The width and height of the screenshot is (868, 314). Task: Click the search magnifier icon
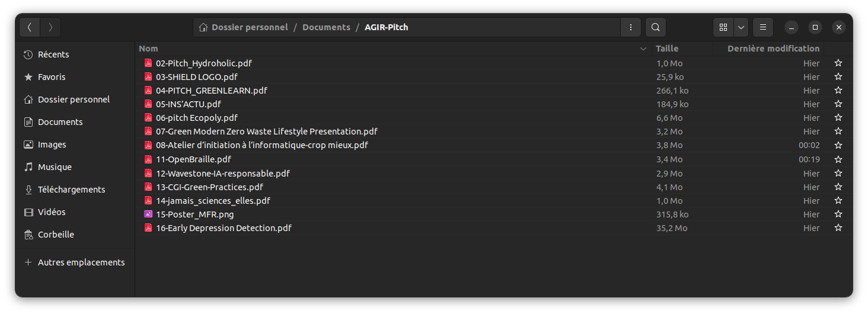pos(655,27)
